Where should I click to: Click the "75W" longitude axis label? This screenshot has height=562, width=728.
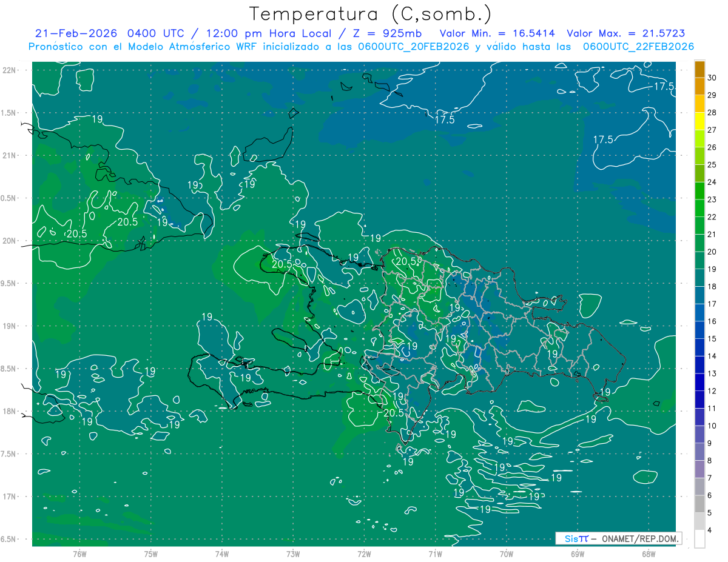point(151,554)
